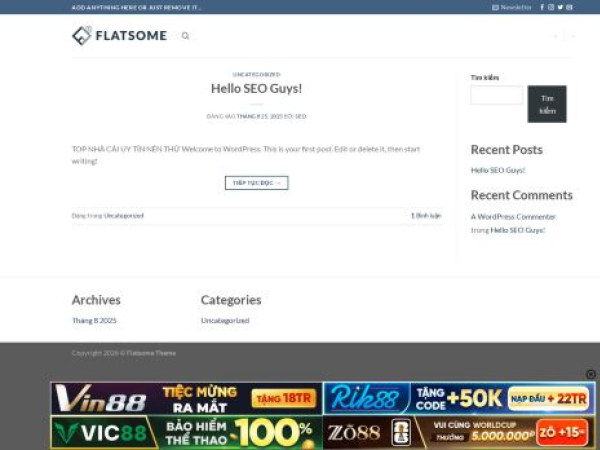Open the Instagram icon in the top bar

click(551, 7)
